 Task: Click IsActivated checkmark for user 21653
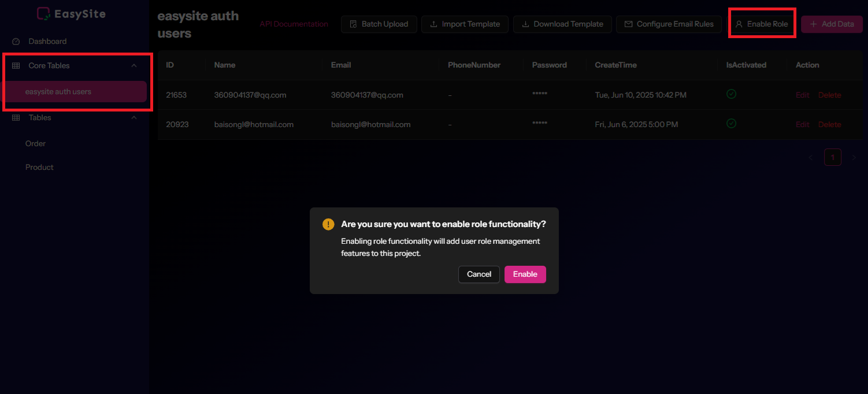[731, 94]
